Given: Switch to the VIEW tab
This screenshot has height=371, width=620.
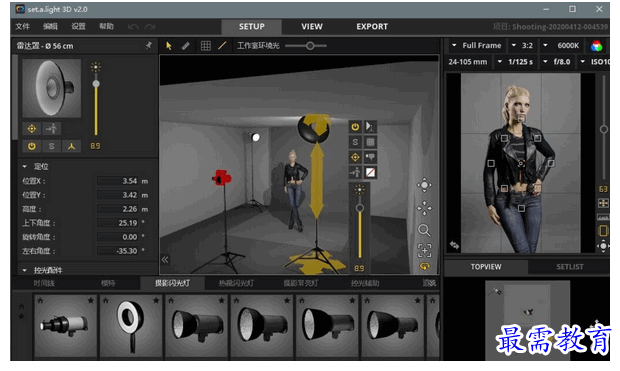Looking at the screenshot, I should click(x=312, y=26).
